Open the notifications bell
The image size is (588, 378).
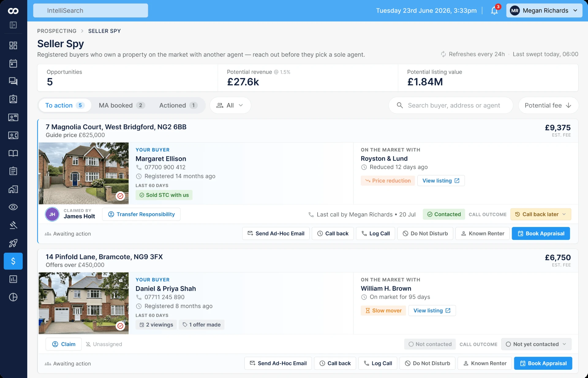coord(494,10)
